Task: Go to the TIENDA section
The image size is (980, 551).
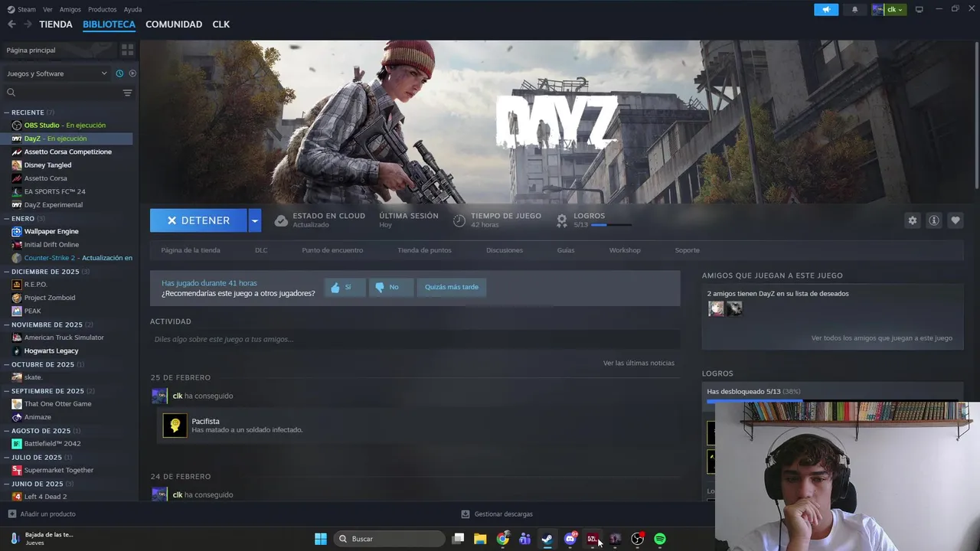Action: [x=56, y=24]
